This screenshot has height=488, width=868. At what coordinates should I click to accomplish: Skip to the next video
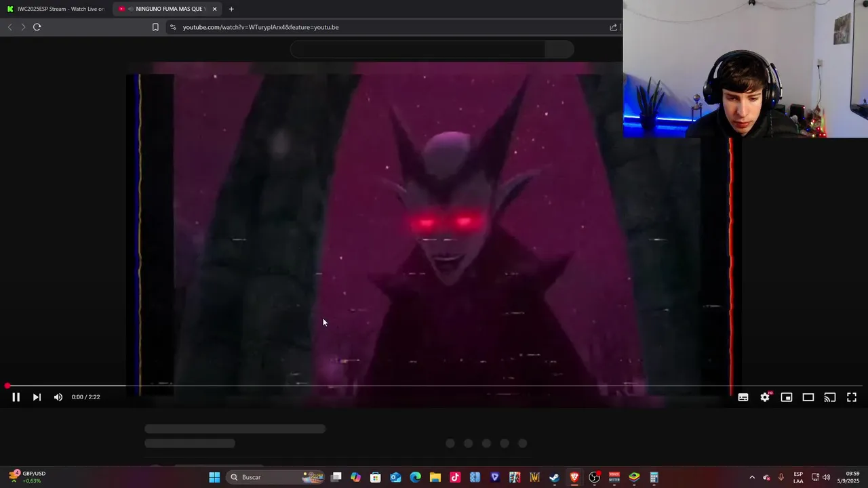37,397
